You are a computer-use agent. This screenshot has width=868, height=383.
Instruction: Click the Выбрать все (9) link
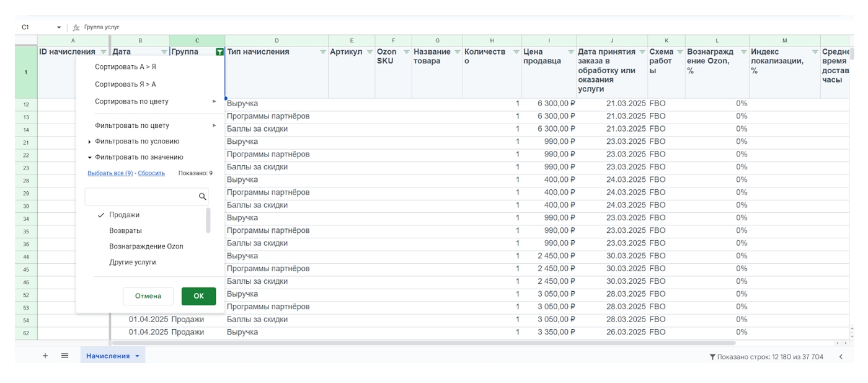(x=110, y=173)
